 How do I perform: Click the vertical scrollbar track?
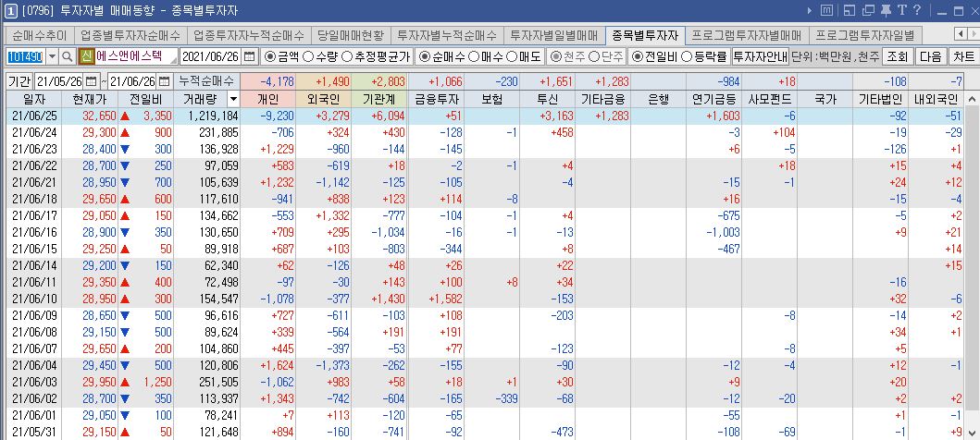(x=973, y=266)
